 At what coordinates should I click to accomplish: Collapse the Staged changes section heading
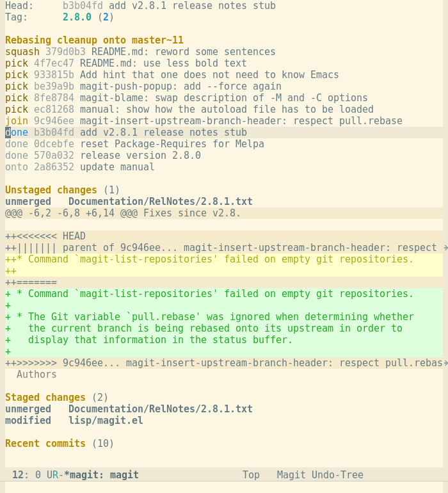click(x=56, y=398)
